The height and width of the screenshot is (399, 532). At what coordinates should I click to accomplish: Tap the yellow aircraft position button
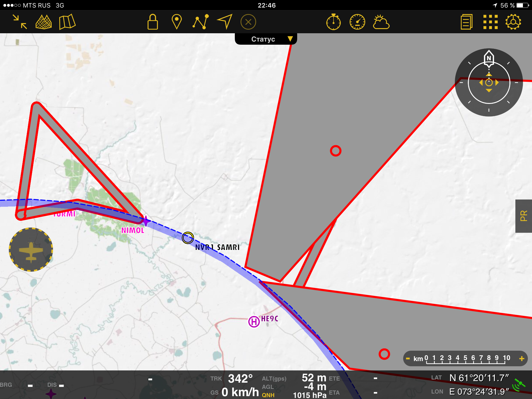pyautogui.click(x=31, y=250)
